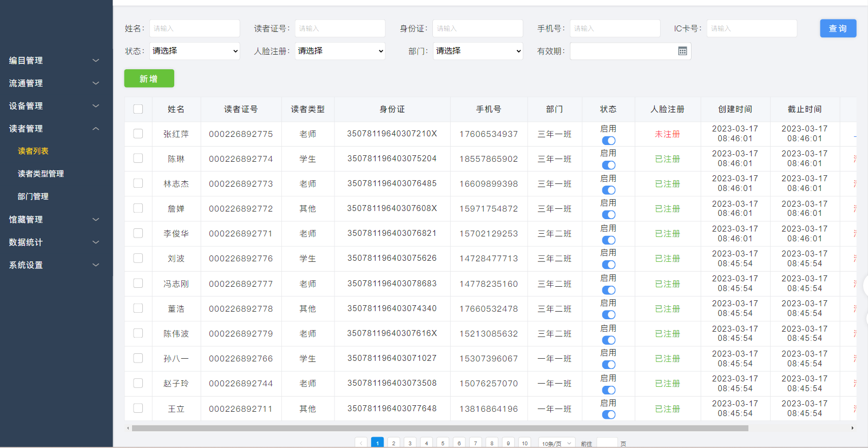Image resolution: width=868 pixels, height=448 pixels.
Task: Toggle the 启用 status switch for 赵子玲
Action: point(608,390)
